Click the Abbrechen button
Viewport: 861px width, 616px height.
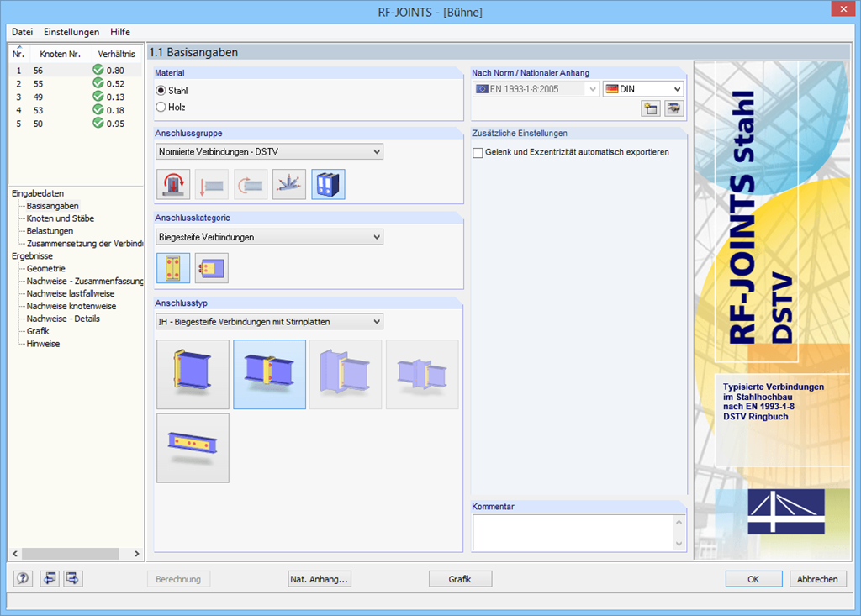pos(817,579)
